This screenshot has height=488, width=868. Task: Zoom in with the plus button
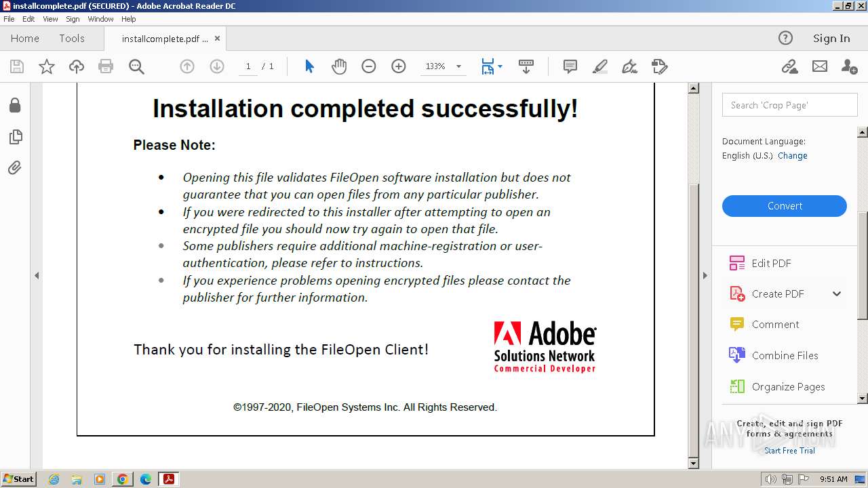point(399,66)
